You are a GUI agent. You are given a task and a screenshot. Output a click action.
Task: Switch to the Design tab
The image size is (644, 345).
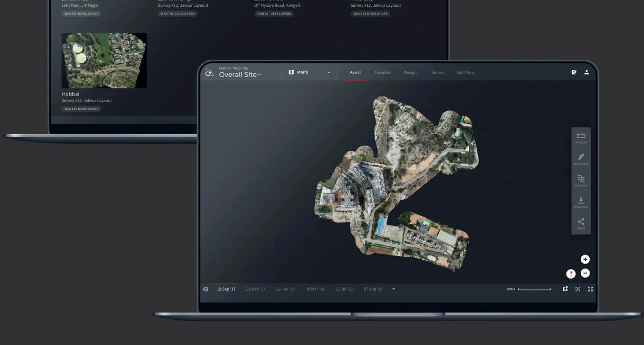410,72
